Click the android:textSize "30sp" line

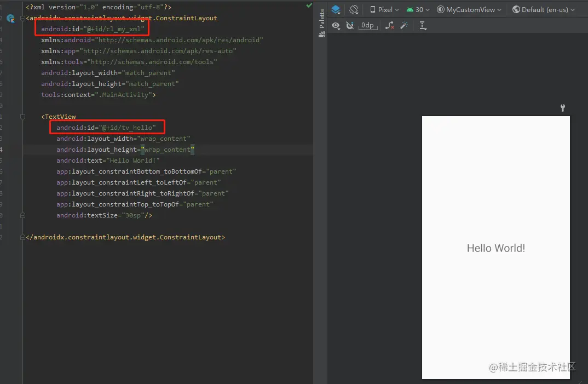point(104,215)
